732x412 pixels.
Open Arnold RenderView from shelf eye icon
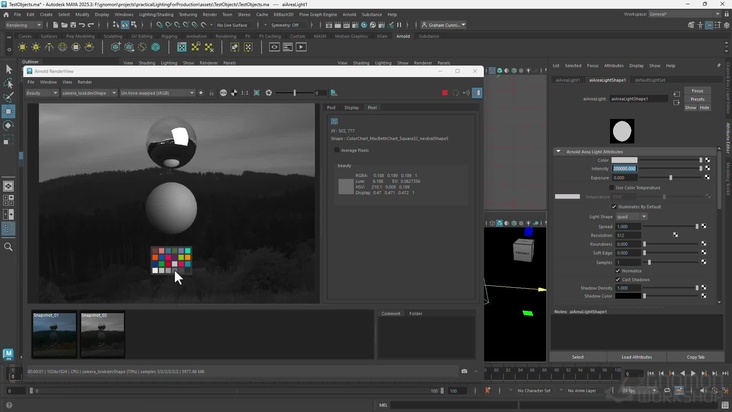coord(274,47)
